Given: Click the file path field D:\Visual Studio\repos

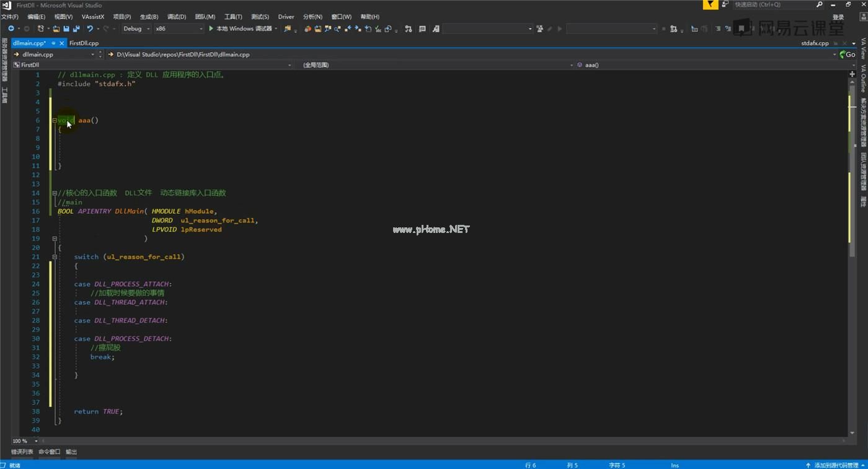Looking at the screenshot, I should click(x=472, y=55).
